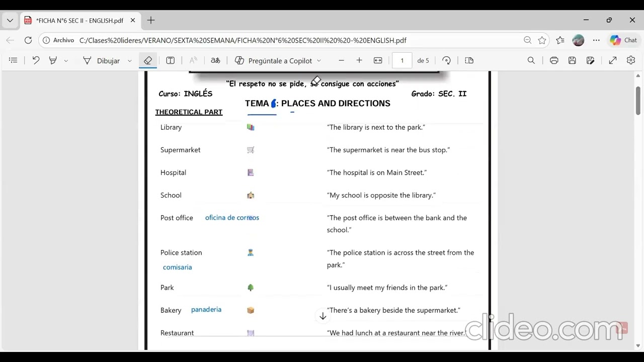Zoom in on the document

coord(359,60)
